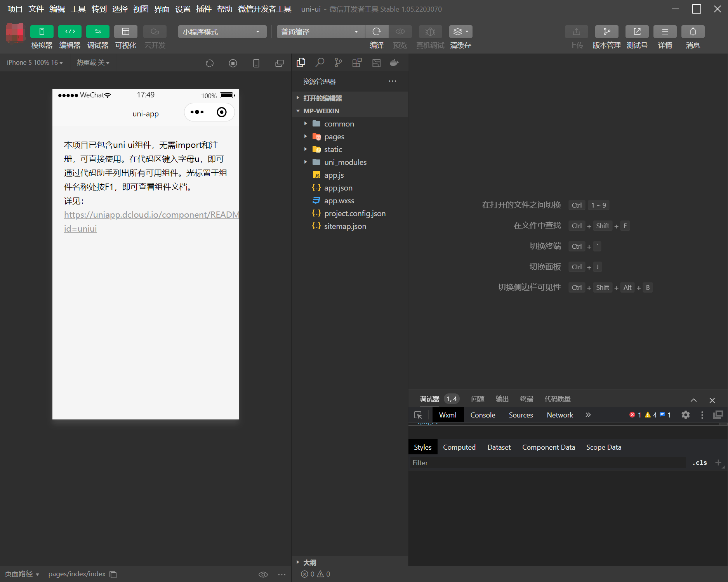Switch to the Network tab
728x582 pixels.
click(x=560, y=415)
